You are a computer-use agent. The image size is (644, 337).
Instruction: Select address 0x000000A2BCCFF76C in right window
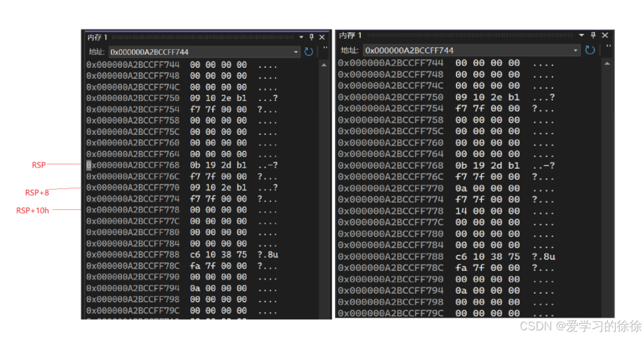(x=391, y=177)
